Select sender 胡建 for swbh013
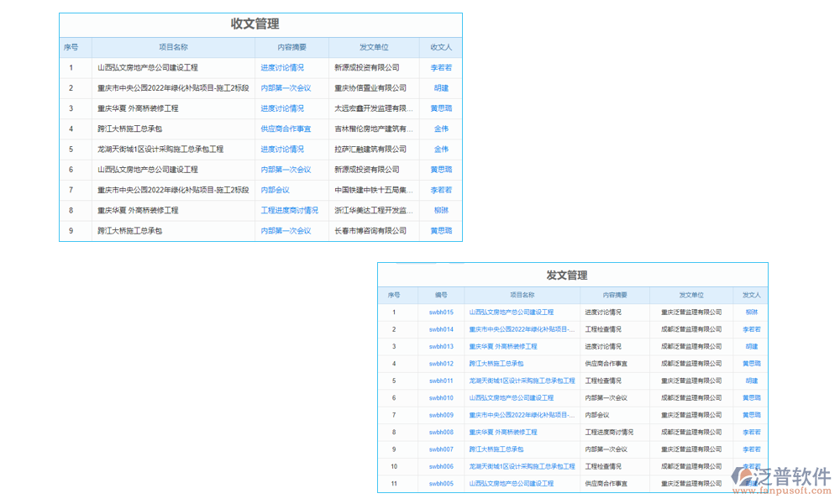The image size is (840, 504). pyautogui.click(x=750, y=346)
